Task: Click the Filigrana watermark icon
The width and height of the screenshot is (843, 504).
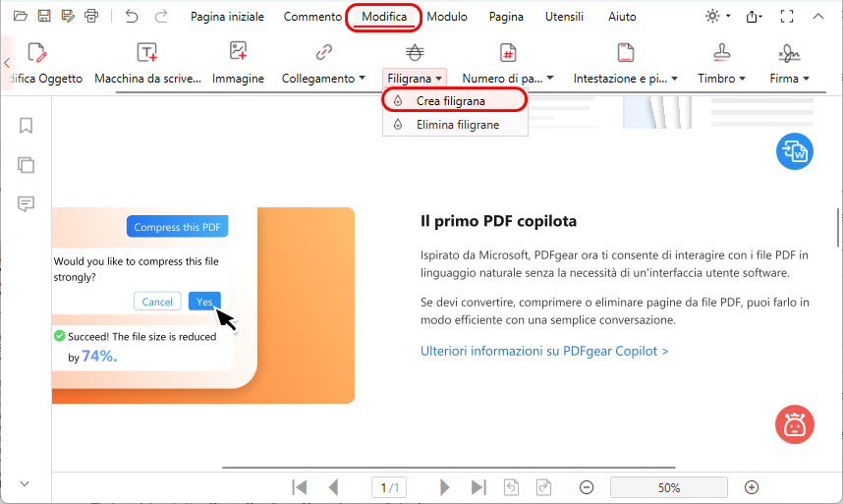Action: tap(415, 52)
